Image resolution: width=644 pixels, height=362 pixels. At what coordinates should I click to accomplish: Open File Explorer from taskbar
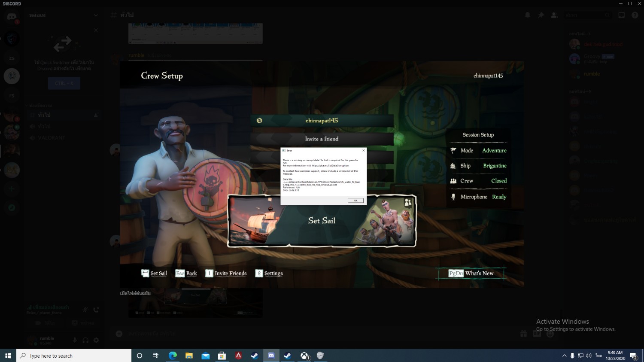[189, 356]
